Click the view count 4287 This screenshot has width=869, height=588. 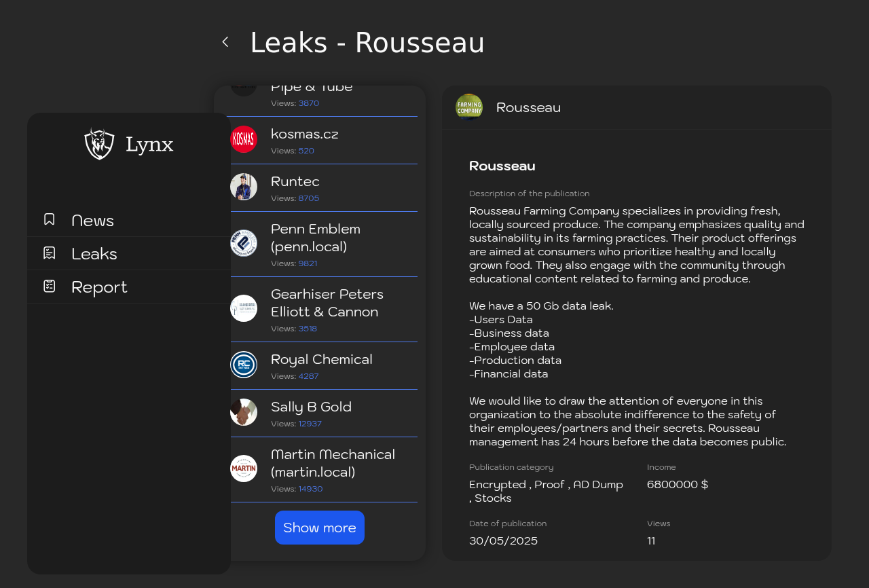308,376
